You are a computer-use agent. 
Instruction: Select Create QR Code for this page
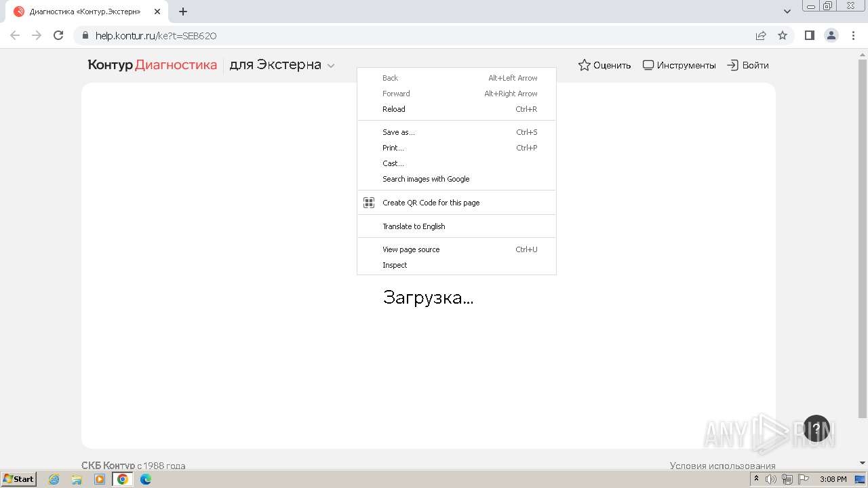pos(456,203)
